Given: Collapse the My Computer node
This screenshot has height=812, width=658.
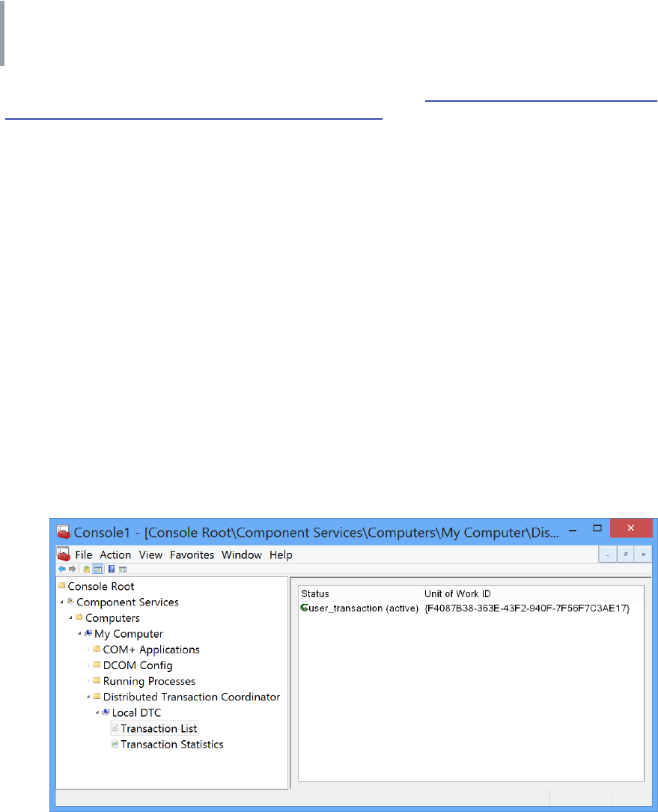Looking at the screenshot, I should pos(79,634).
